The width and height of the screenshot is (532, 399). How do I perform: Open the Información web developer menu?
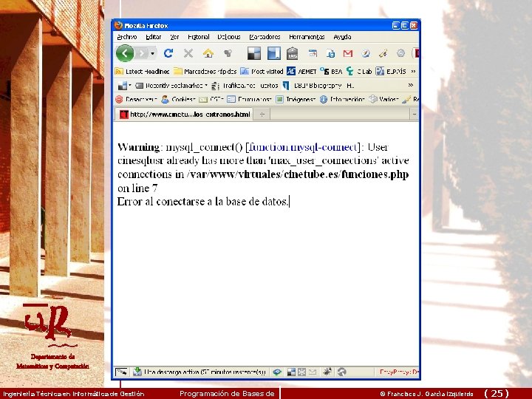342,100
